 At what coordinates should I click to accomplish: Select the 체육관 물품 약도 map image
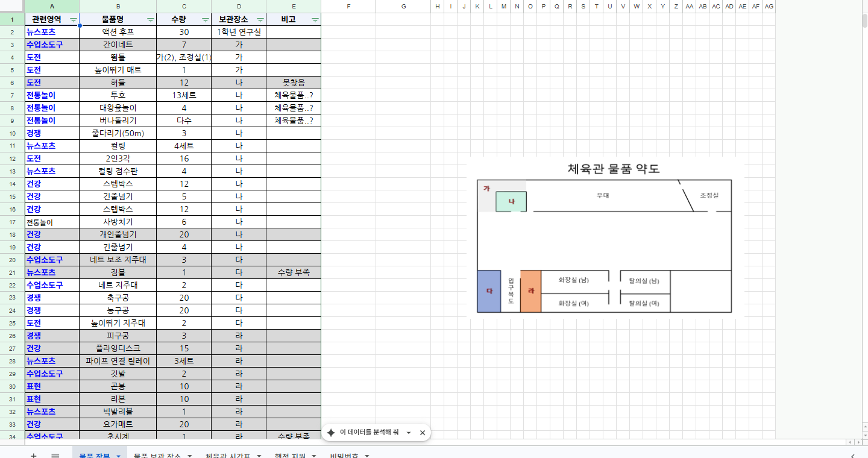click(x=605, y=237)
